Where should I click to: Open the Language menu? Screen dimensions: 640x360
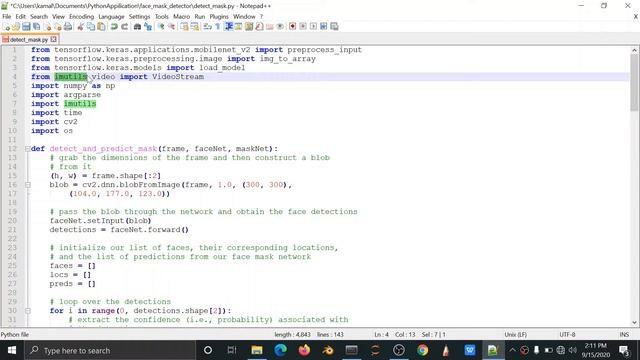[x=111, y=16]
